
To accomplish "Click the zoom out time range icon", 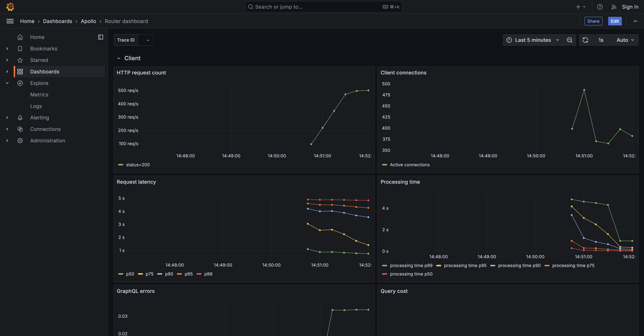I will pyautogui.click(x=569, y=40).
